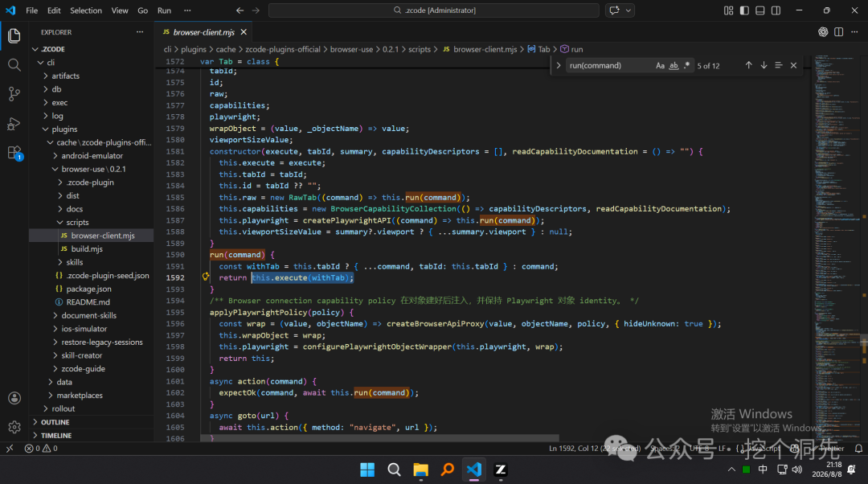Toggle Use Regular Expression in find widget

pos(687,65)
